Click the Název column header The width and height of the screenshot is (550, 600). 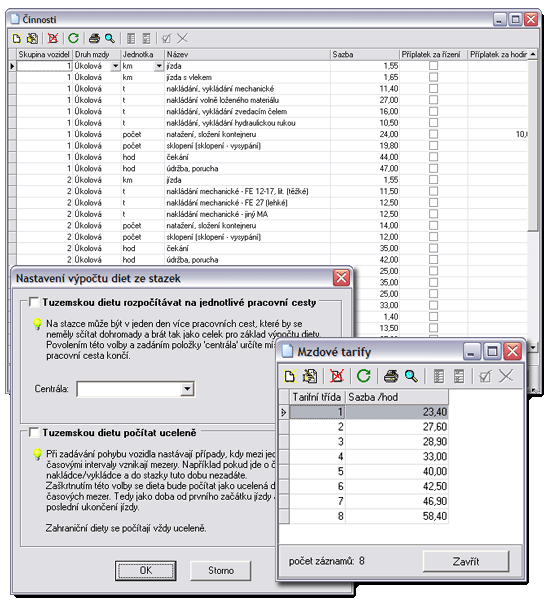click(x=247, y=54)
